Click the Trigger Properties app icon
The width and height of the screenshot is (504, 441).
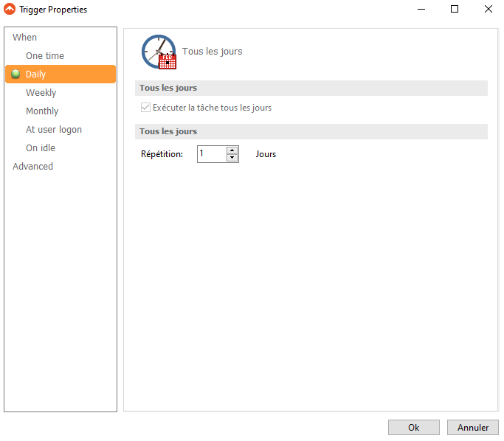[10, 9]
